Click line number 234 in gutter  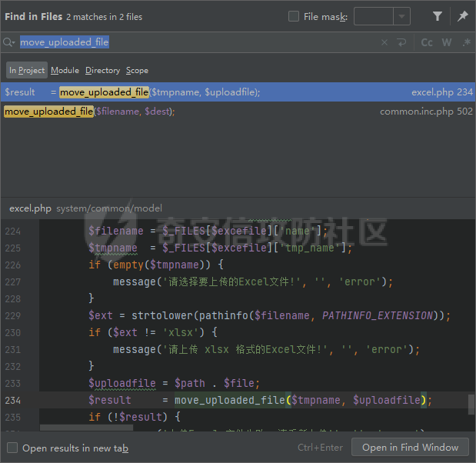click(13, 401)
